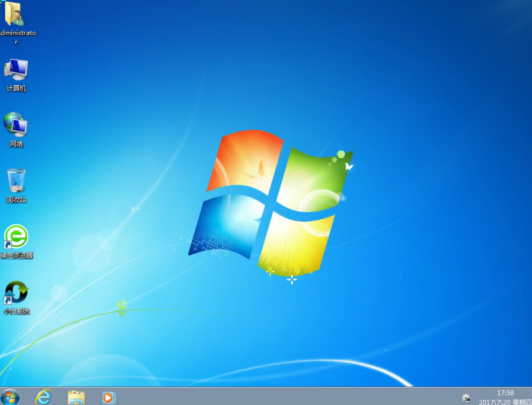Click the 计算机 text label

16,89
